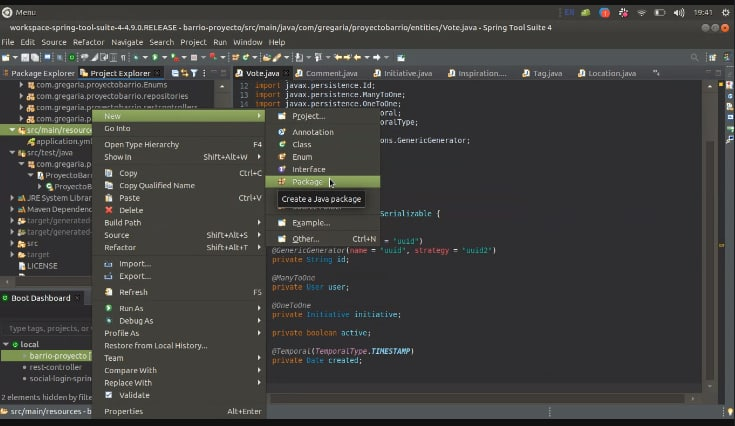Toggle Link with Editor in Project Explorer
Screen dimensions: 735x426
pyautogui.click(x=184, y=73)
